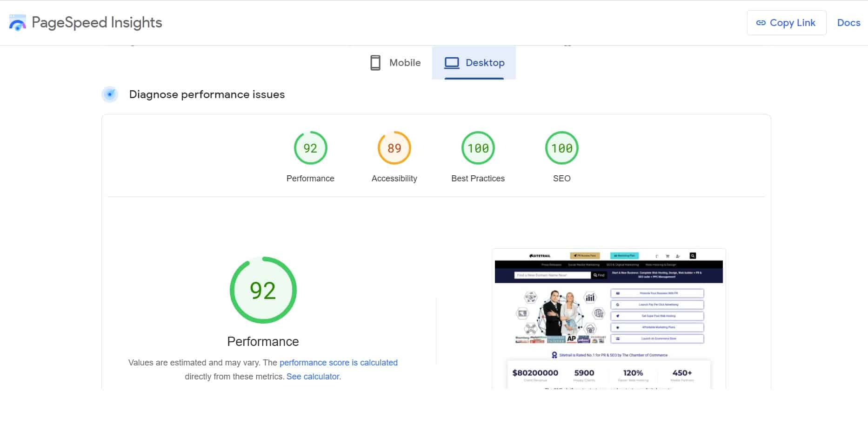The width and height of the screenshot is (868, 438).
Task: Open the See calculator link
Action: (x=313, y=377)
